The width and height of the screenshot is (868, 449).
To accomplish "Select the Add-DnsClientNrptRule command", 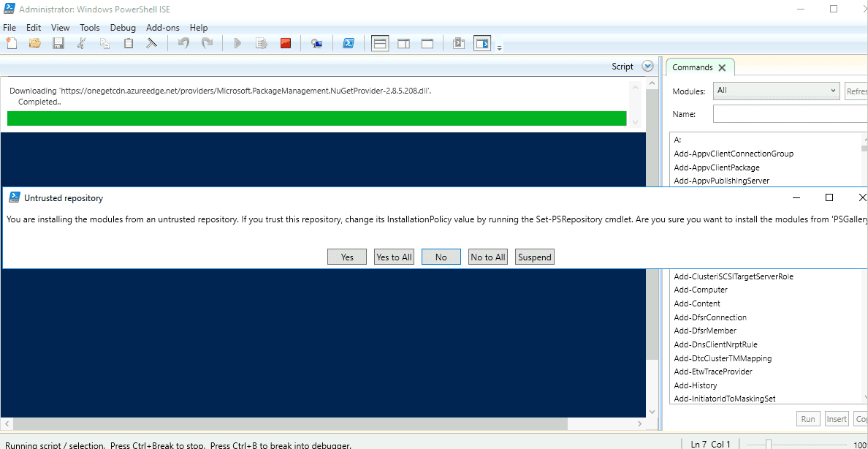I will (715, 344).
